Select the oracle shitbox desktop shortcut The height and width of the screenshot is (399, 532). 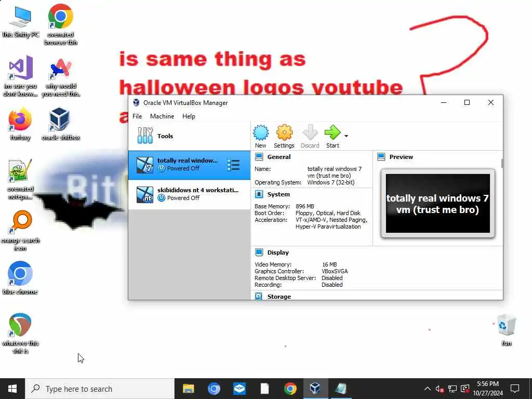[x=60, y=124]
